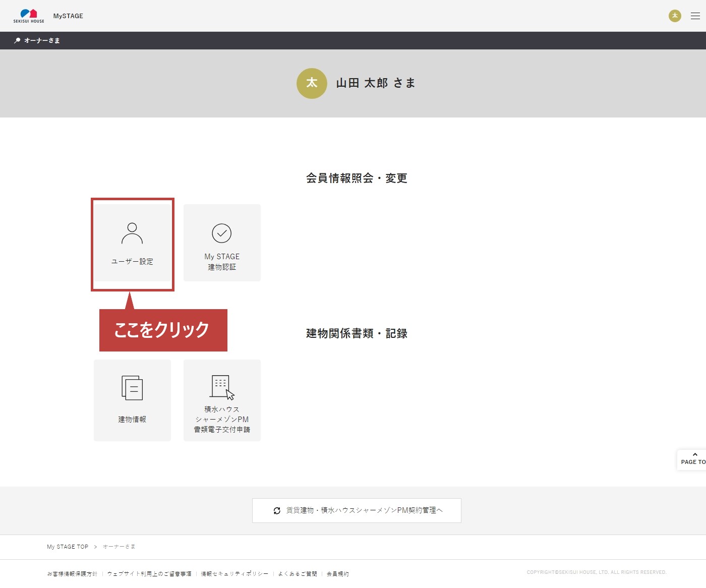This screenshot has width=706, height=588.
Task: Click the key icon beside オーナーさま
Action: 17,40
